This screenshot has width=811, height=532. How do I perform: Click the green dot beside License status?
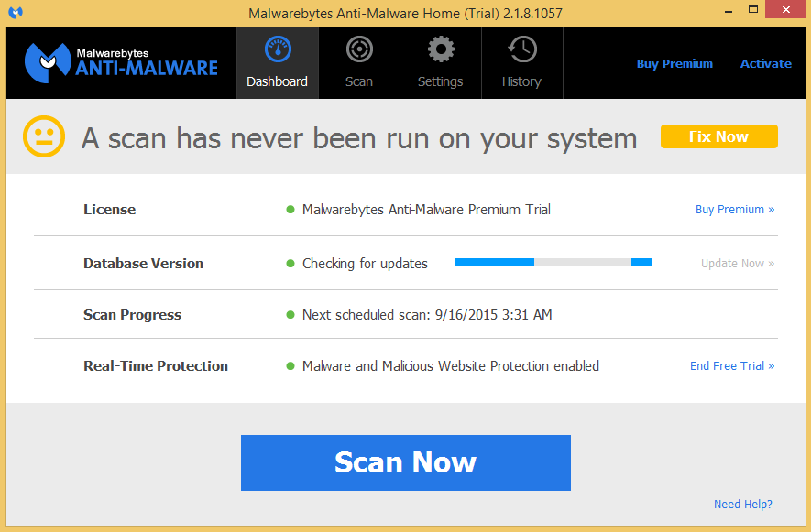click(x=290, y=210)
